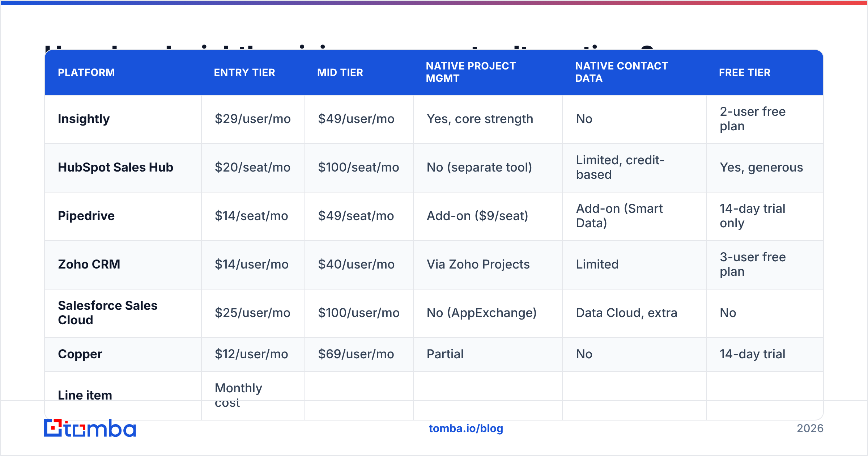Click the tomba logo icon
The image size is (868, 456).
coord(53,428)
